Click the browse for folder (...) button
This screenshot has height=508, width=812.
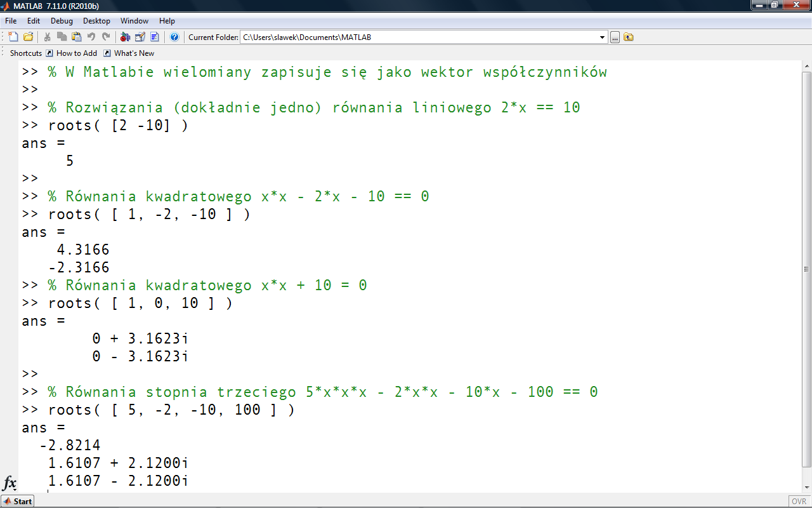pos(615,37)
